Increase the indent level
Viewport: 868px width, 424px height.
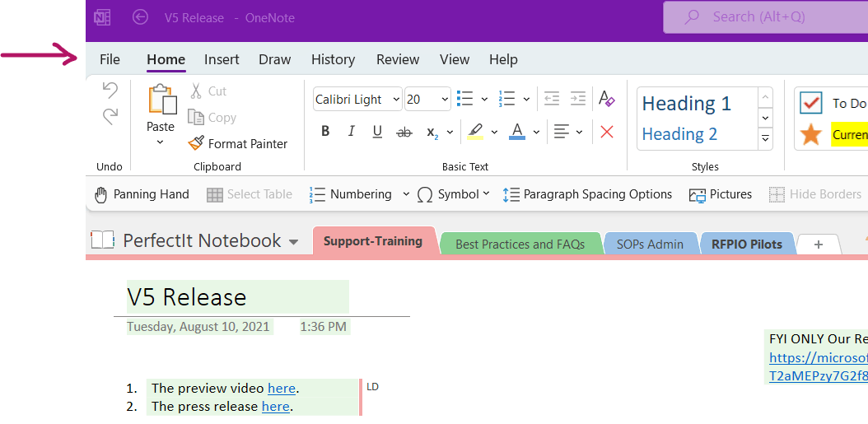[x=578, y=99]
